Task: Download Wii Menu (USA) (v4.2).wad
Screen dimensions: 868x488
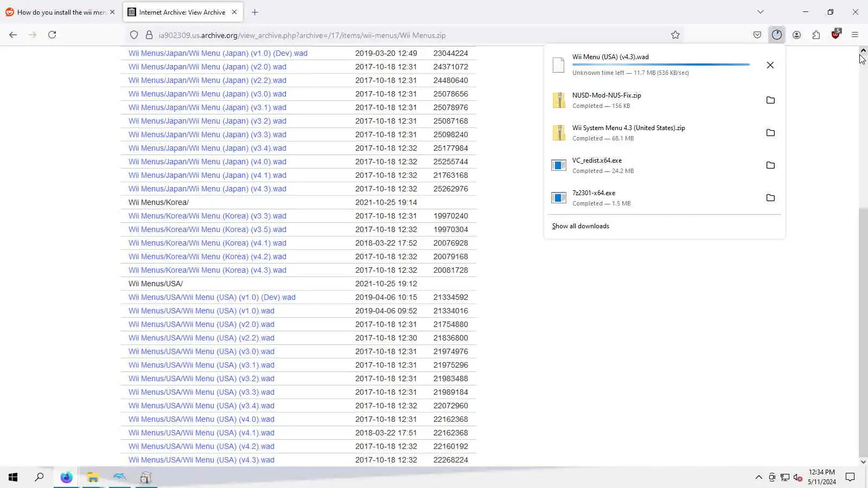Action: tap(201, 446)
